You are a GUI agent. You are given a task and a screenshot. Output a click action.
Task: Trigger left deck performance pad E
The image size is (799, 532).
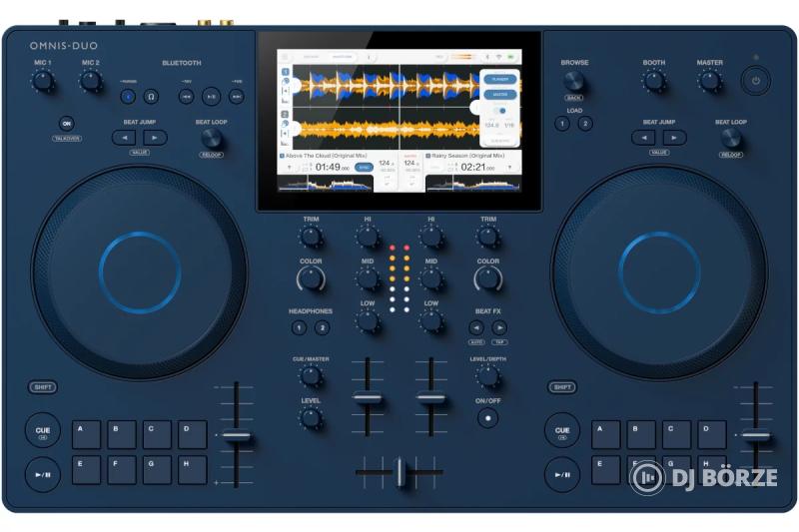[86, 470]
